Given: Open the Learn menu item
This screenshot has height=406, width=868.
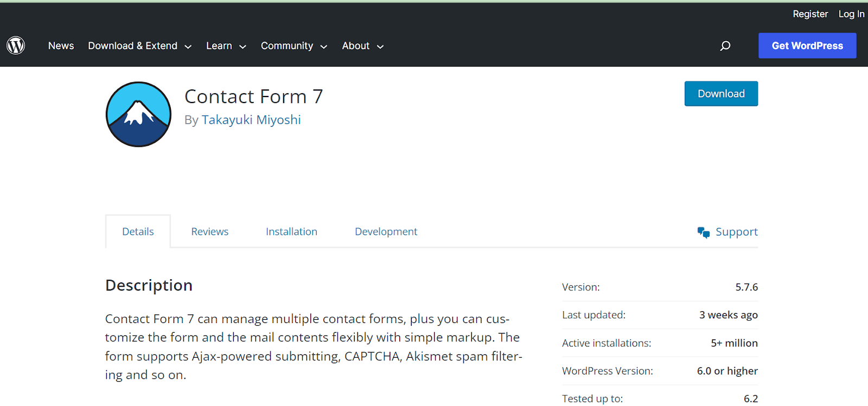Looking at the screenshot, I should point(219,46).
